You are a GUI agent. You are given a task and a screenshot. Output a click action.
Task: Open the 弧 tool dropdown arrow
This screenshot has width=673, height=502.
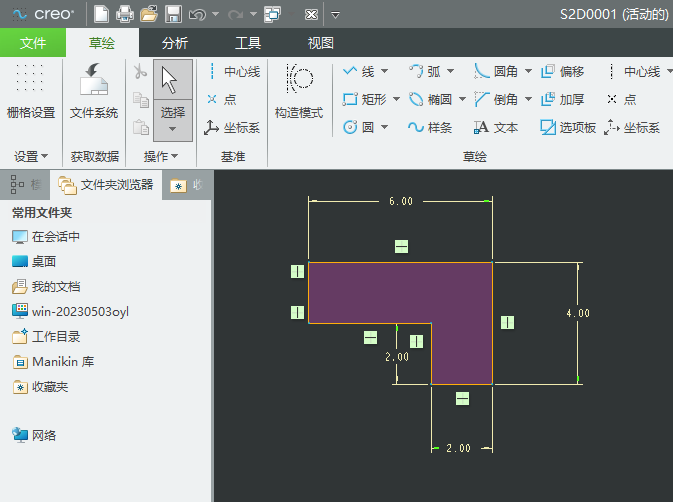451,71
